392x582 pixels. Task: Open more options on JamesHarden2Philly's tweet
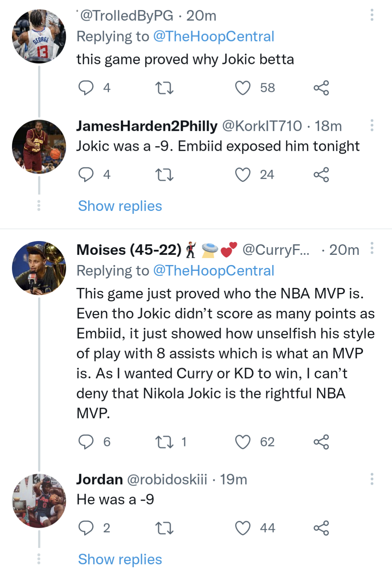coord(371,125)
